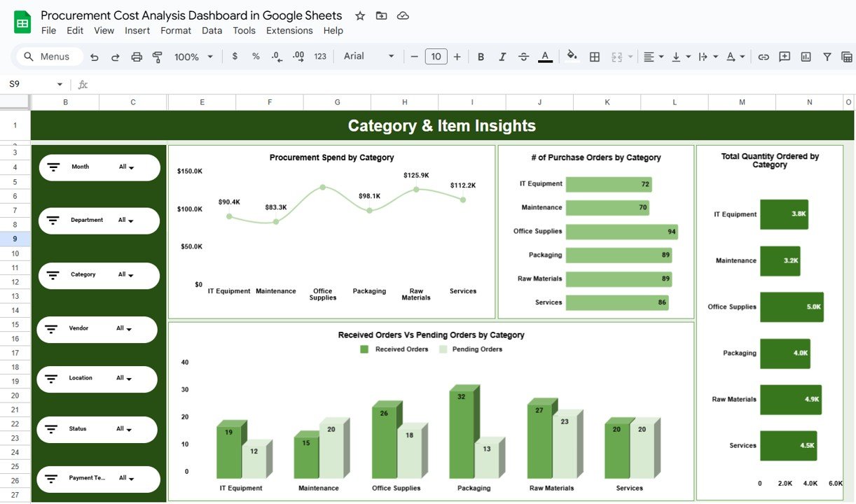This screenshot has width=856, height=504.
Task: Click the Insert chart icon
Action: (806, 57)
